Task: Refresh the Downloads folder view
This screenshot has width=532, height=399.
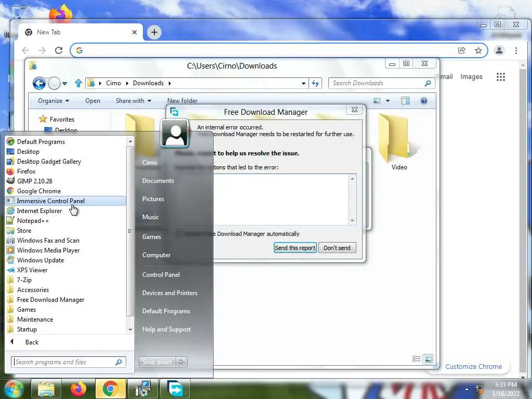Action: click(x=315, y=83)
